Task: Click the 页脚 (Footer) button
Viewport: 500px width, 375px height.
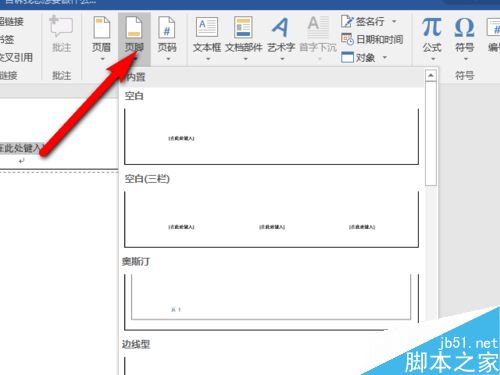Action: point(134,38)
